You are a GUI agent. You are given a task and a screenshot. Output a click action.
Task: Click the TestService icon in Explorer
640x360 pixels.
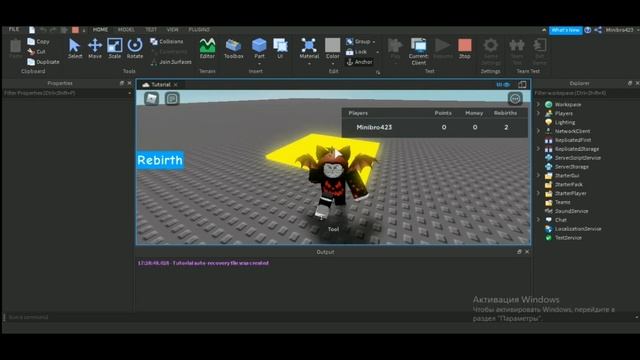549,238
